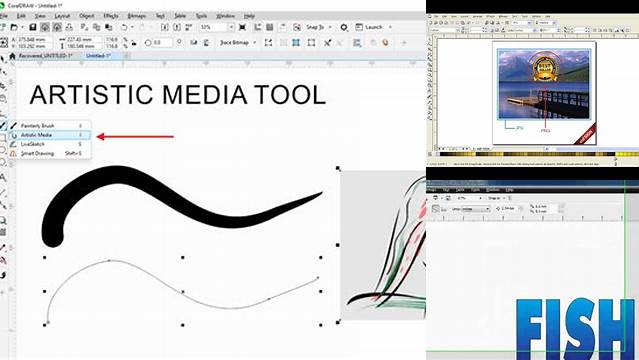
Task: Open the Bitmaps menu
Action: (x=137, y=16)
